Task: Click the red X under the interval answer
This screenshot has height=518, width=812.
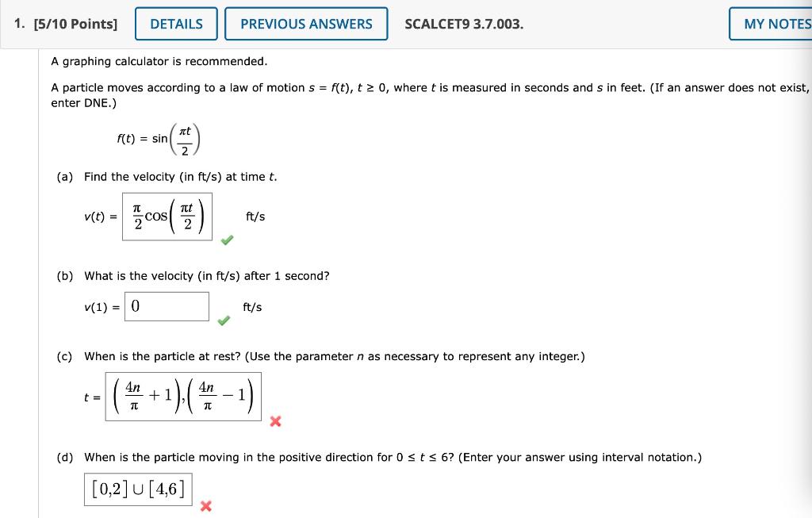Action: point(206,506)
